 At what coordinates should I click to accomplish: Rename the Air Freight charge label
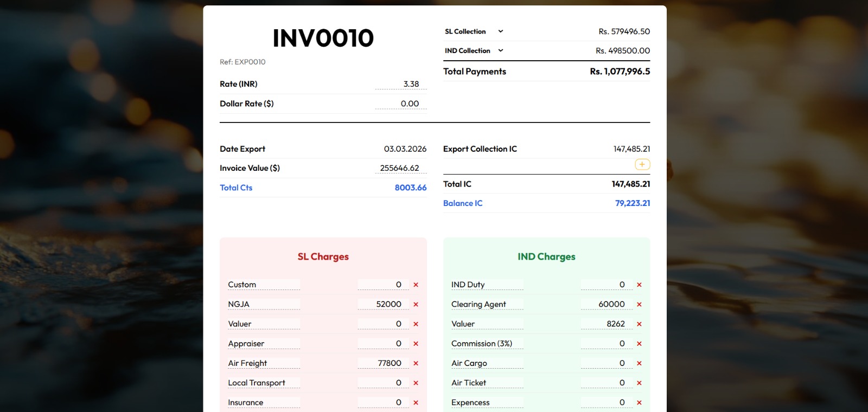pos(264,363)
